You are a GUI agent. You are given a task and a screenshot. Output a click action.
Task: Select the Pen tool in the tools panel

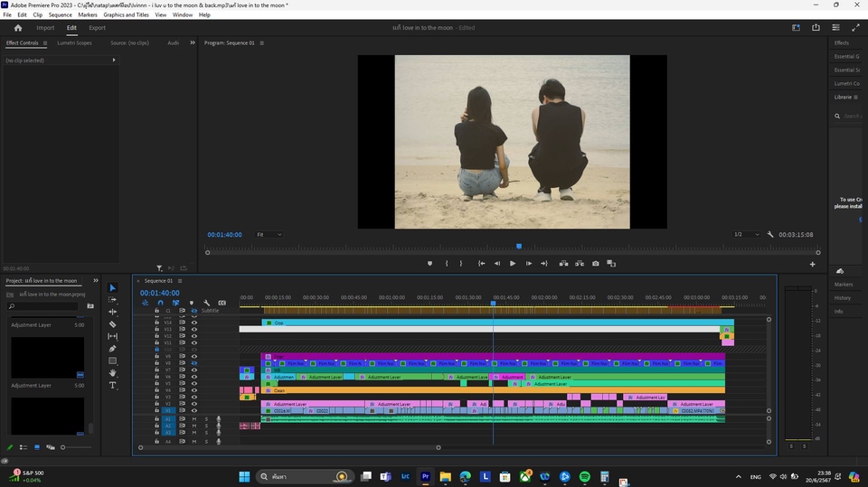(112, 348)
